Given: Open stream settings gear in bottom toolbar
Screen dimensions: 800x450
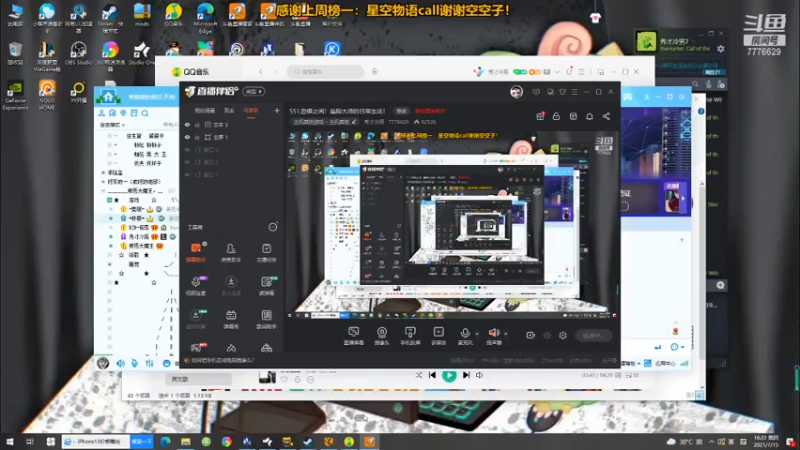Looking at the screenshot, I should coord(563,335).
